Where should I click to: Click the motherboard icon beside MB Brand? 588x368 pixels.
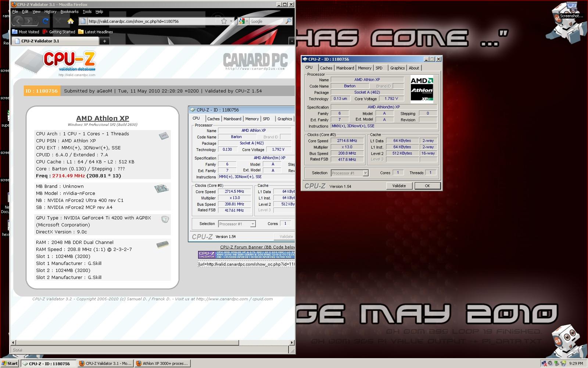[x=161, y=189]
